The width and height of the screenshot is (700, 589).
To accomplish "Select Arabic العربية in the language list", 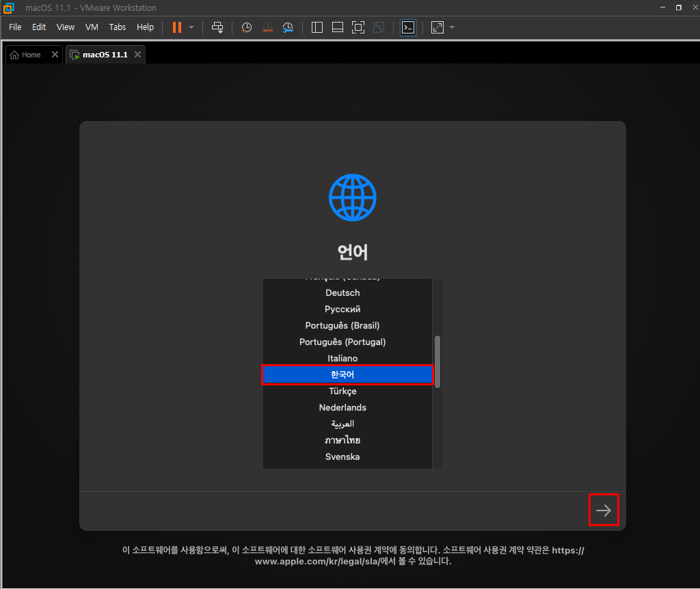I will 347,424.
